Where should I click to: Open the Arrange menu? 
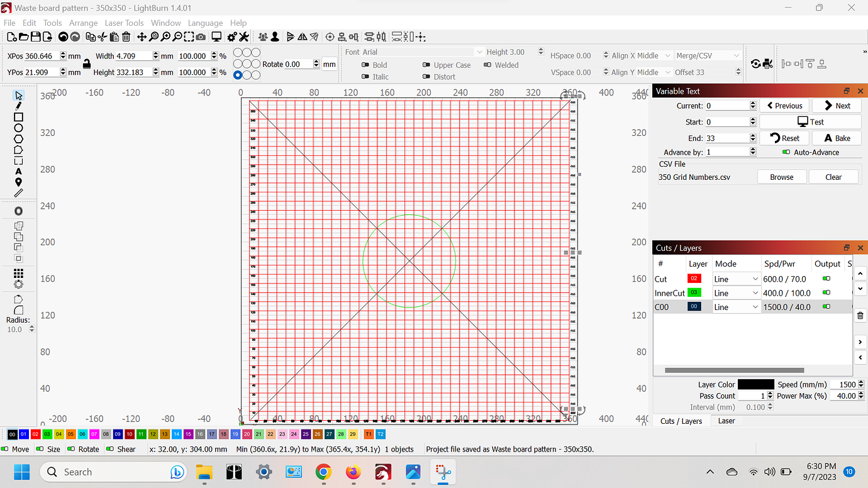83,23
